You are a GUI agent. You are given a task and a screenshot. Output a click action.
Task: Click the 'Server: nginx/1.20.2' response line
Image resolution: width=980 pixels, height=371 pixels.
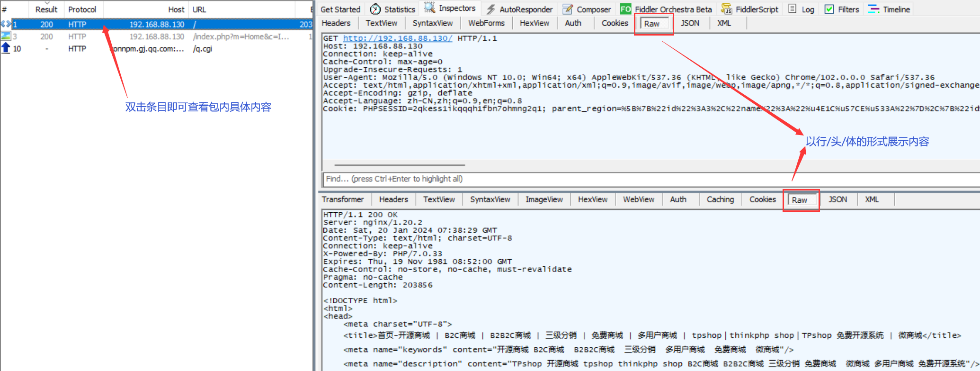(x=373, y=222)
